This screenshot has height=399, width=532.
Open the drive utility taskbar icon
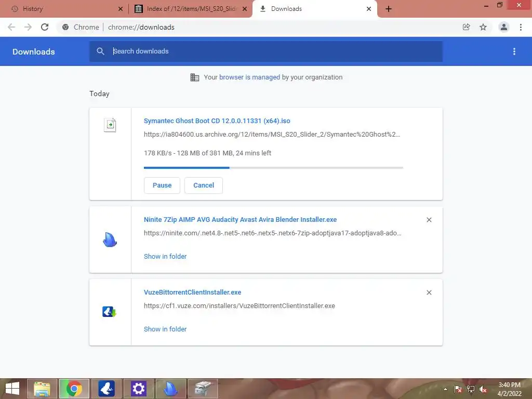[203, 389]
